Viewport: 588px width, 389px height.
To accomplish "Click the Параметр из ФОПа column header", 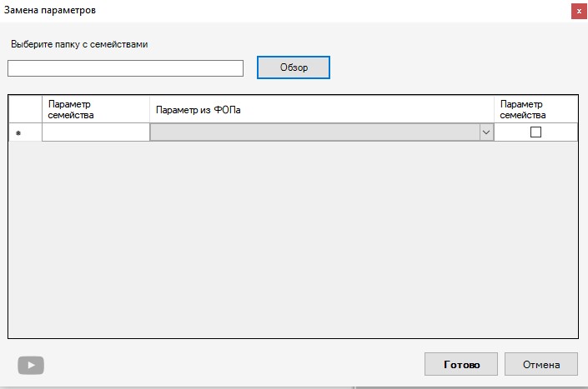I will point(321,109).
